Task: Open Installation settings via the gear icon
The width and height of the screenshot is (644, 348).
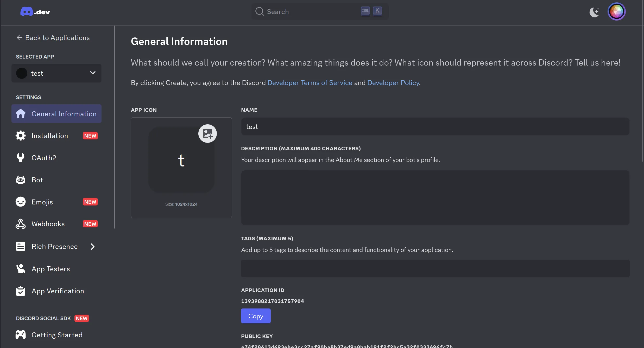Action: 21,136
